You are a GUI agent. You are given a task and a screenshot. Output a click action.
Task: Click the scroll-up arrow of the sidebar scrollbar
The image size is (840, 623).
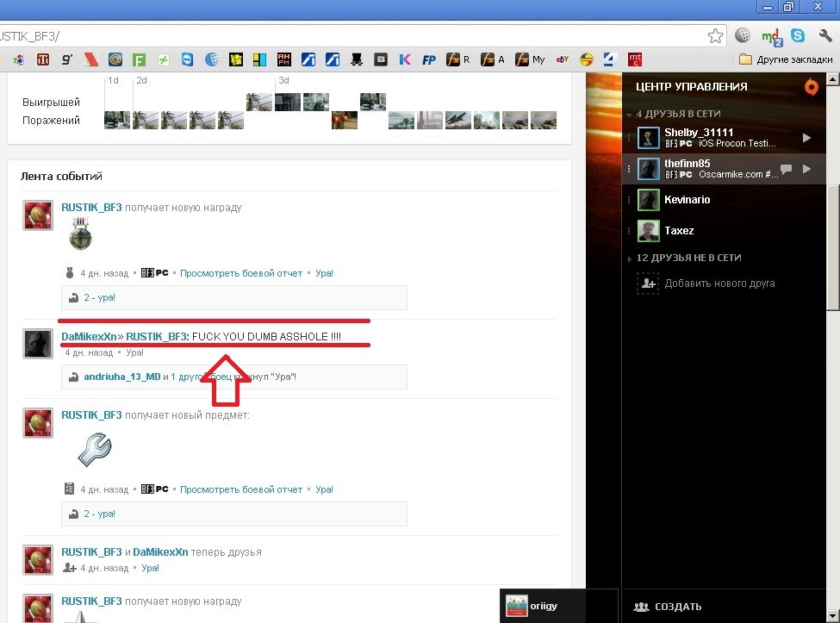[x=832, y=79]
